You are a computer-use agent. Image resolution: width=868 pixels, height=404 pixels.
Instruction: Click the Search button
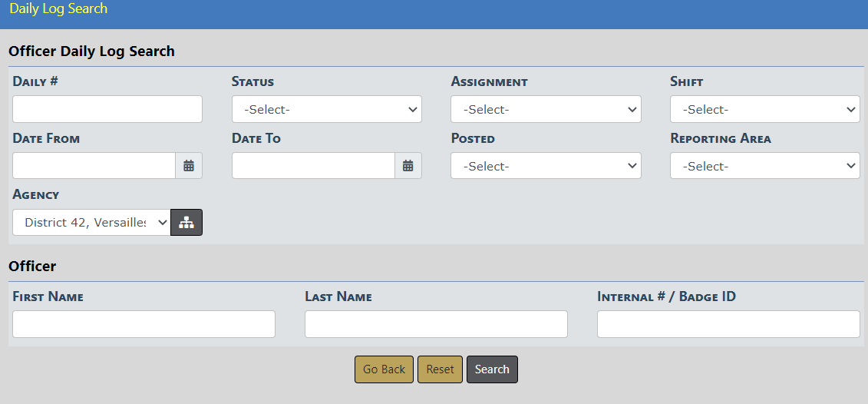[492, 369]
